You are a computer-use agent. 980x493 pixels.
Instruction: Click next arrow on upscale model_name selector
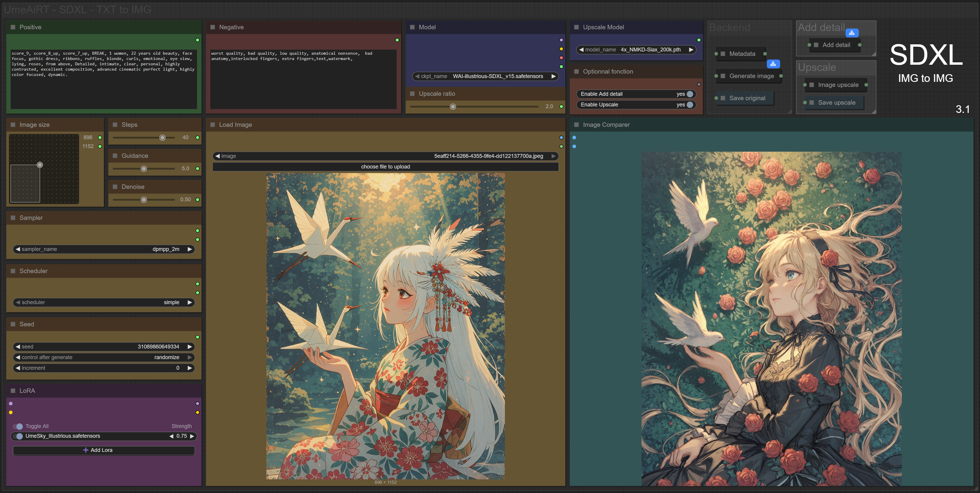(691, 50)
